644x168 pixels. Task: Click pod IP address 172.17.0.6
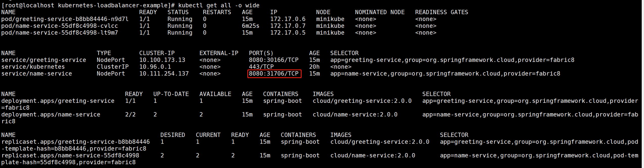pyautogui.click(x=288, y=19)
